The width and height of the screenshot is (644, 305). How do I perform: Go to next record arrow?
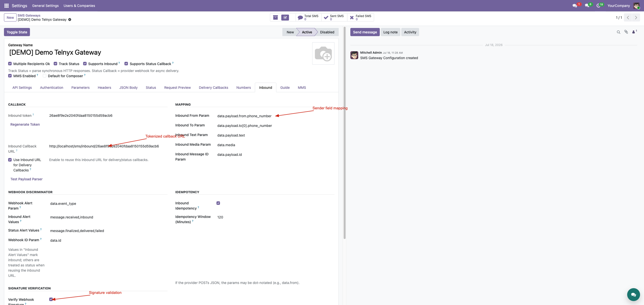pyautogui.click(x=636, y=17)
